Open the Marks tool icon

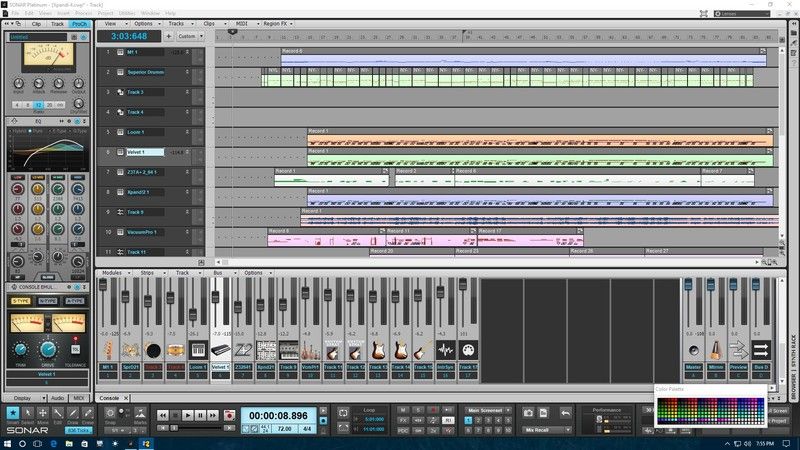pyautogui.click(x=140, y=413)
